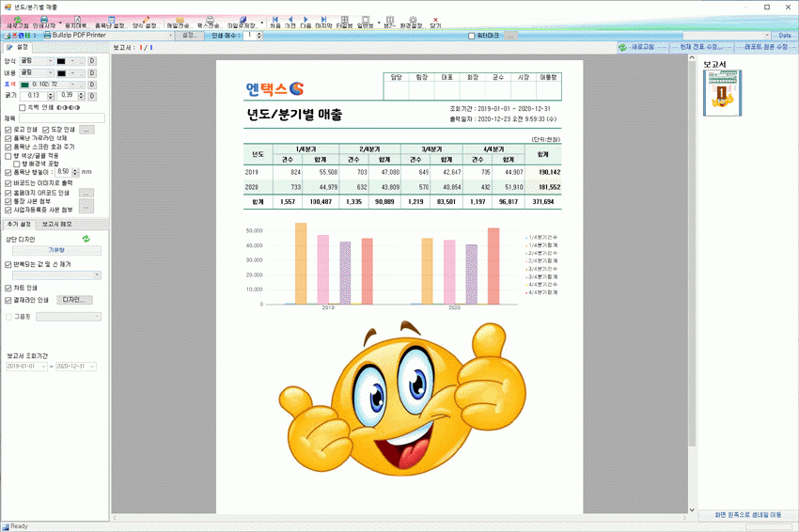The height and width of the screenshot is (532, 799).
Task: Click the 뷰 multi-page view icon
Action: click(390, 22)
